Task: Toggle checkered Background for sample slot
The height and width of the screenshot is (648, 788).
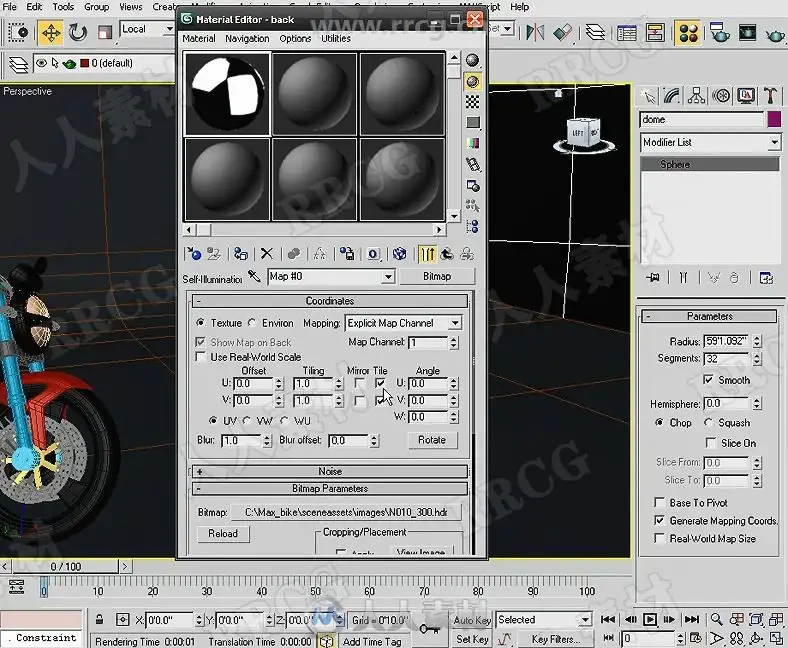Action: 473,102
